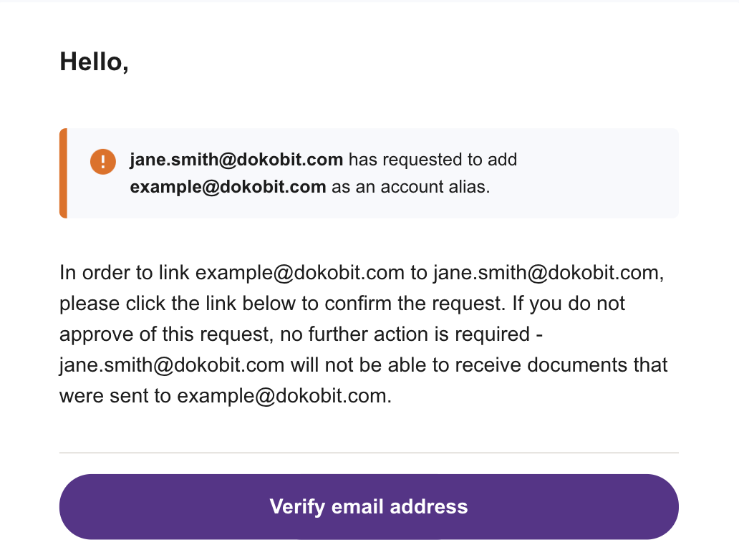Click jane.smith@dokobit.com before 'will not be able'

[x=172, y=365]
